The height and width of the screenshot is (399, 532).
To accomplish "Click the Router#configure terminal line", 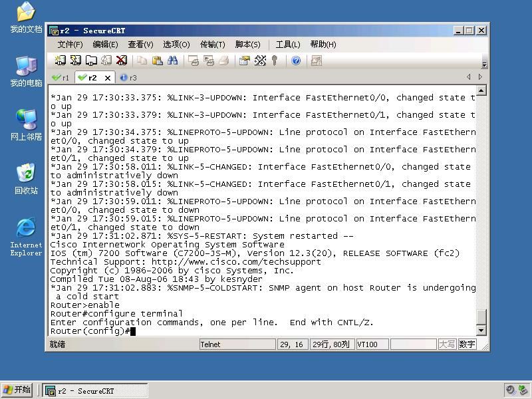I will [116, 313].
